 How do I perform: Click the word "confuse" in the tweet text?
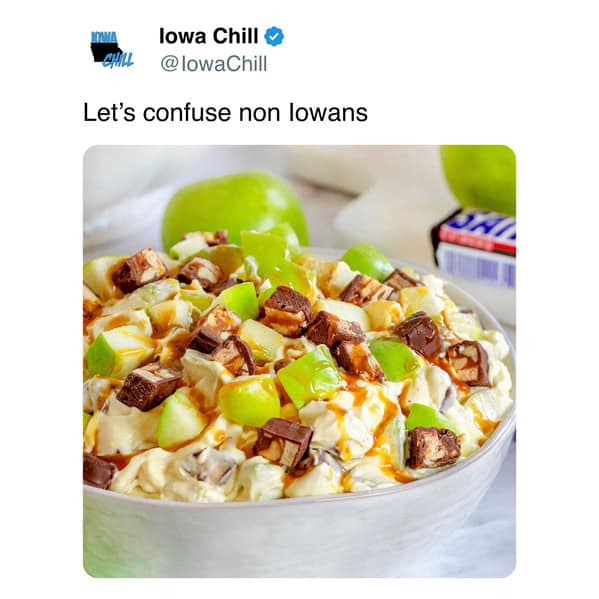[187, 113]
